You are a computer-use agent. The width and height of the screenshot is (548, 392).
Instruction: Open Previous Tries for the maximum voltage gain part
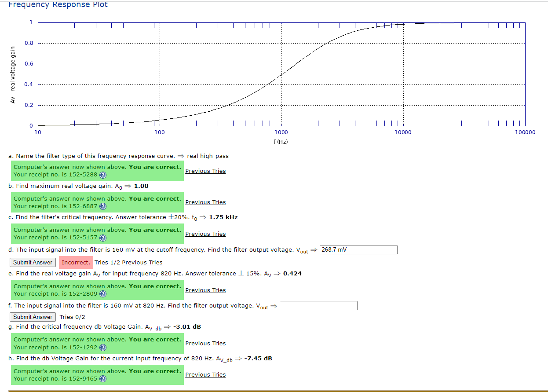pos(205,202)
